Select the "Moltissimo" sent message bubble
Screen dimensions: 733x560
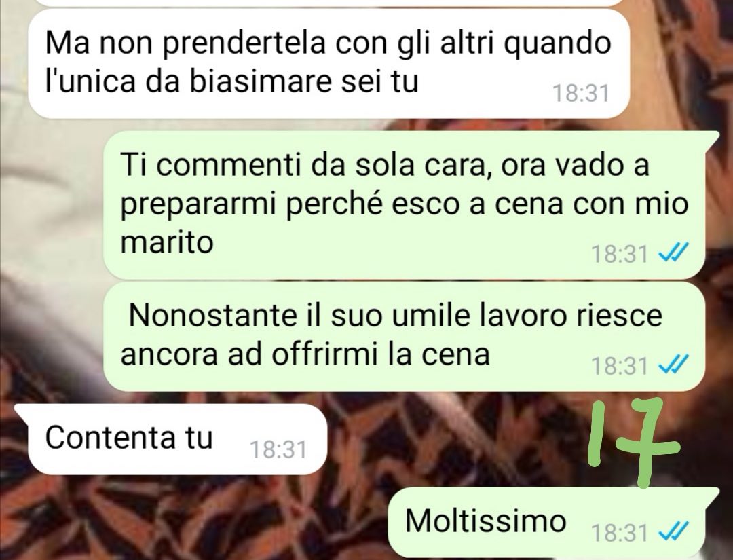[553, 522]
